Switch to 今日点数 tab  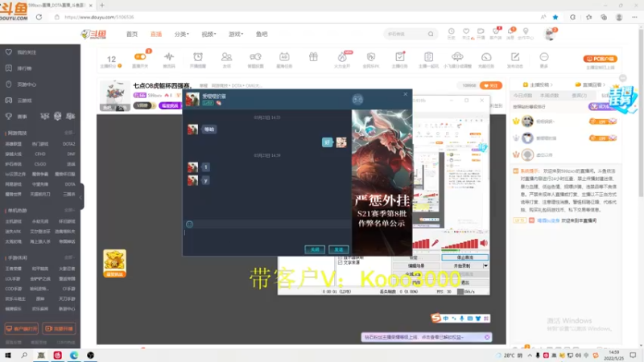click(x=522, y=95)
